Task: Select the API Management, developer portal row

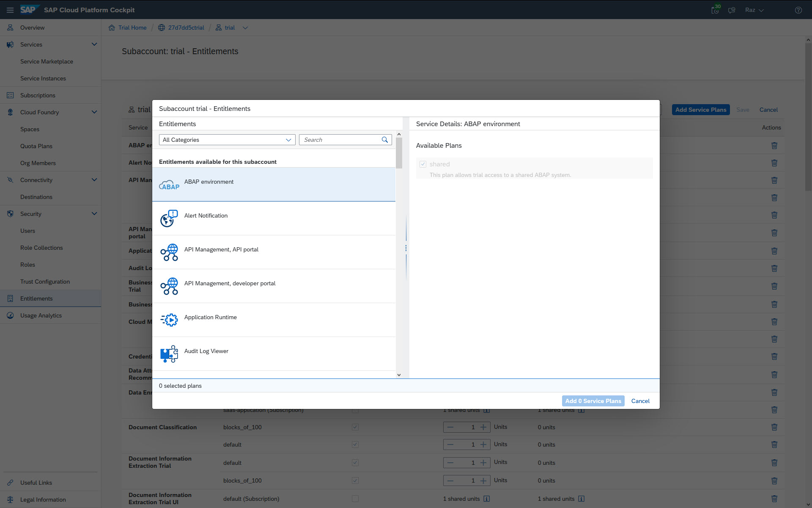Action: pos(274,286)
